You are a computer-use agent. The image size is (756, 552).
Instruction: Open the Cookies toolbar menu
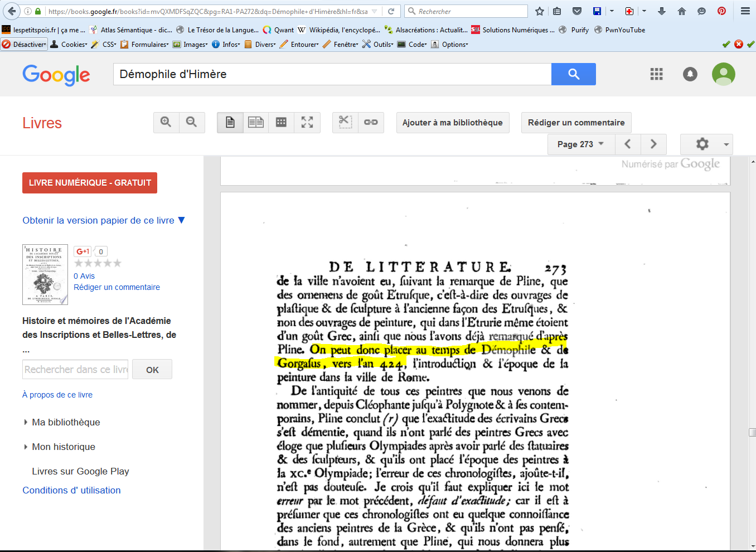(x=70, y=44)
